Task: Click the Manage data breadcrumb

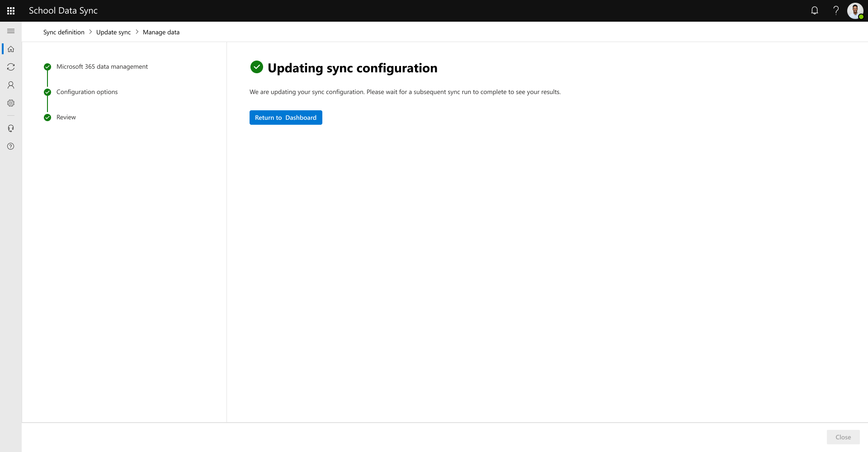Action: pyautogui.click(x=161, y=32)
